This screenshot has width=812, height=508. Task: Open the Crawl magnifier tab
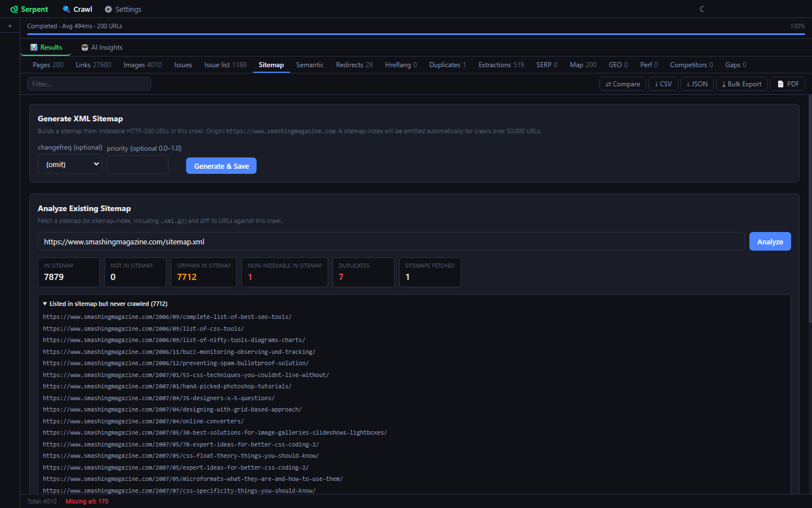tap(77, 9)
